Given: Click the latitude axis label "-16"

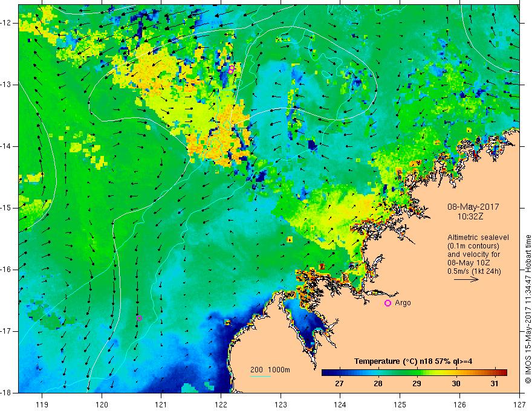Looking at the screenshot, I should tap(6, 270).
